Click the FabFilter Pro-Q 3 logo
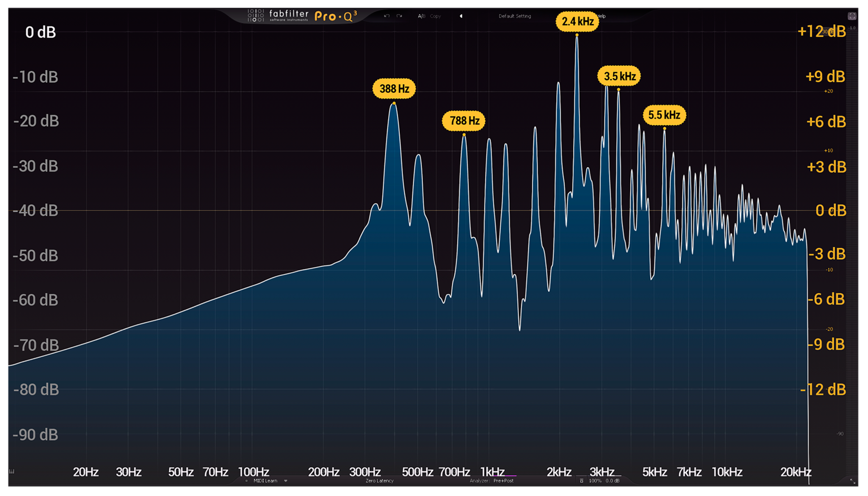Image resolution: width=868 pixels, height=496 pixels. tap(302, 16)
